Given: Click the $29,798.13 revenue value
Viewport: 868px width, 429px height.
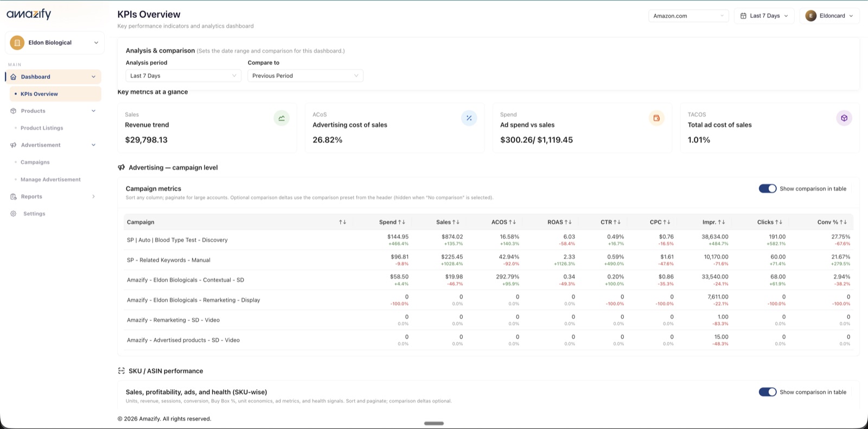Looking at the screenshot, I should [146, 140].
